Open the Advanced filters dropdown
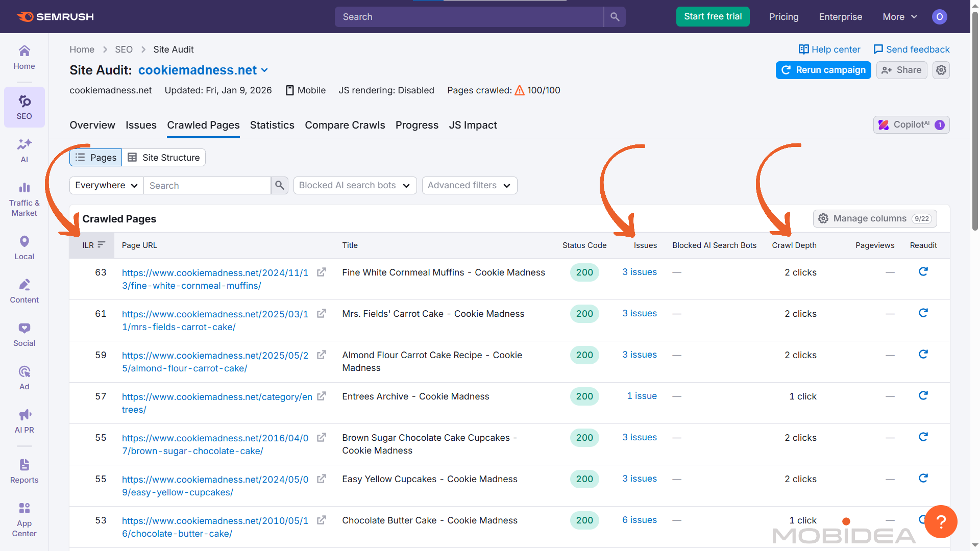 (x=469, y=185)
